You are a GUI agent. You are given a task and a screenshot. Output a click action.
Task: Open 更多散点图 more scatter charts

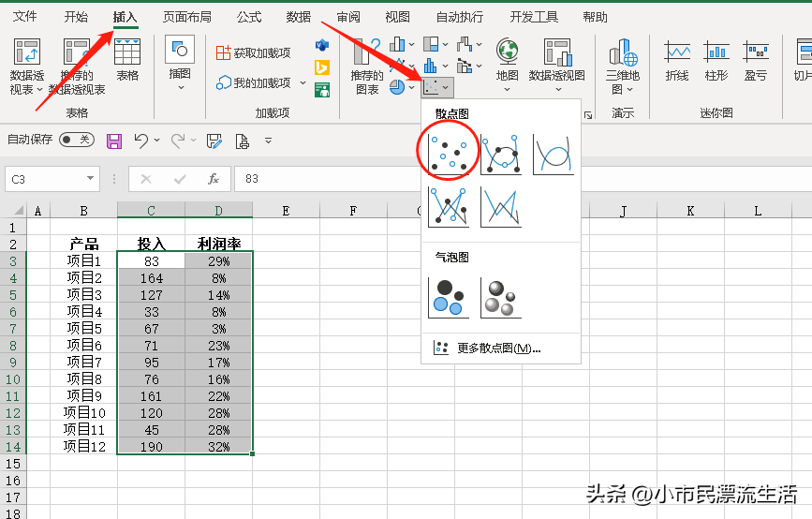pos(500,348)
